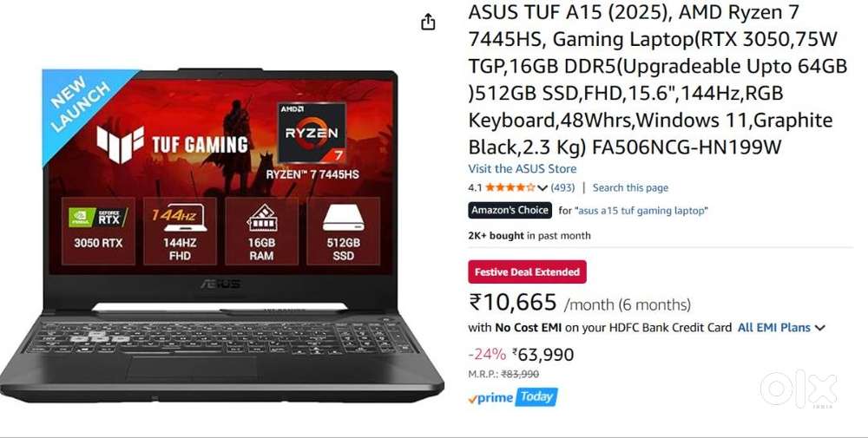Click the Today delivery badge
The width and height of the screenshot is (868, 438).
[536, 397]
